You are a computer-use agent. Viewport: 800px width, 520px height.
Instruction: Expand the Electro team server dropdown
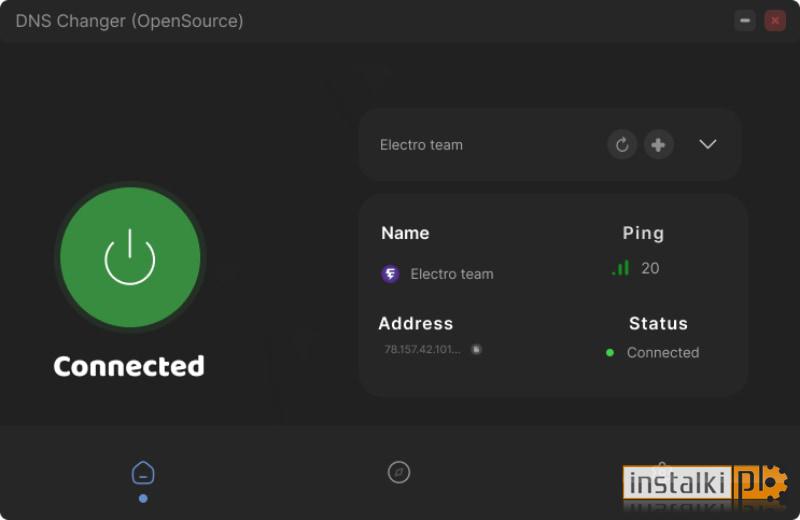708,144
